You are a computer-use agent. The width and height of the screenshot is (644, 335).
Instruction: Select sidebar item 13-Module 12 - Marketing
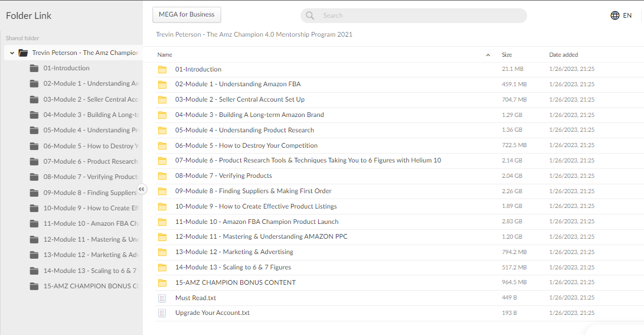pos(90,255)
